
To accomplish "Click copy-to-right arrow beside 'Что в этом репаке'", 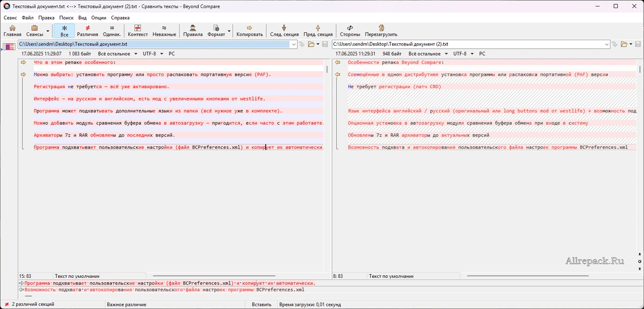I will pyautogui.click(x=23, y=62).
